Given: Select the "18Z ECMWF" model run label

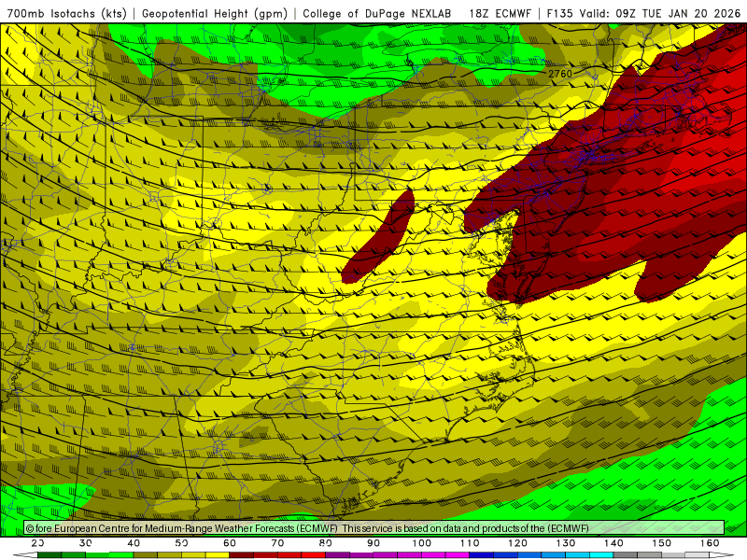Looking at the screenshot, I should click(500, 14).
